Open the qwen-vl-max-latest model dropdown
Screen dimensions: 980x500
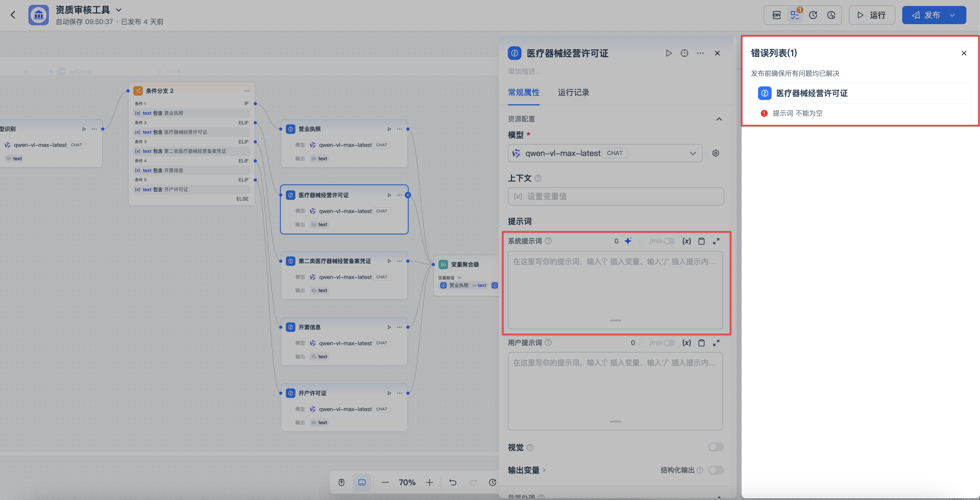point(605,153)
